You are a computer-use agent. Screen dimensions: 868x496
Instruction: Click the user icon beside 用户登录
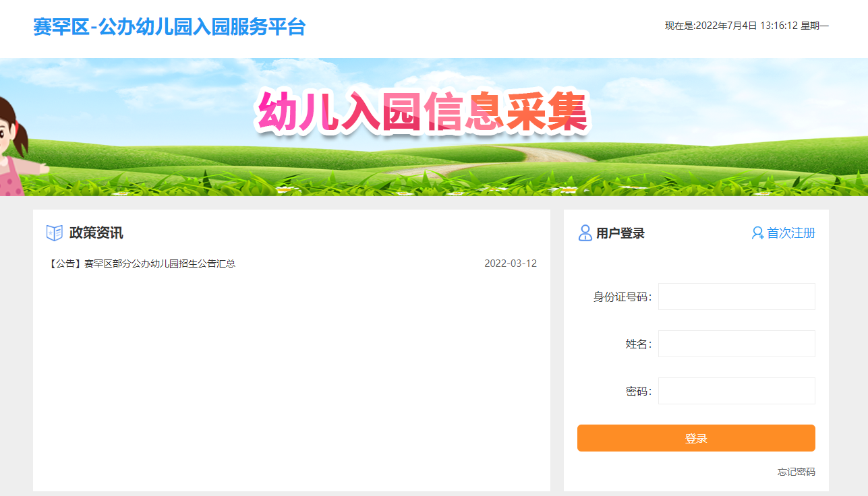pos(585,233)
